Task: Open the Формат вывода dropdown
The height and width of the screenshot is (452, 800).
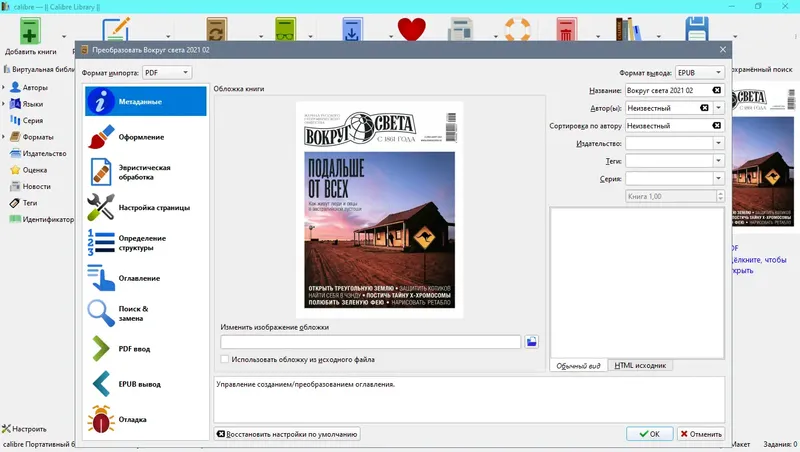Action: pyautogui.click(x=699, y=72)
